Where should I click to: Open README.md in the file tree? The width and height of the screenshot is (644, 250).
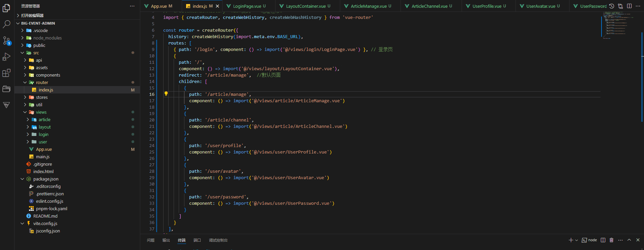(x=77, y=216)
